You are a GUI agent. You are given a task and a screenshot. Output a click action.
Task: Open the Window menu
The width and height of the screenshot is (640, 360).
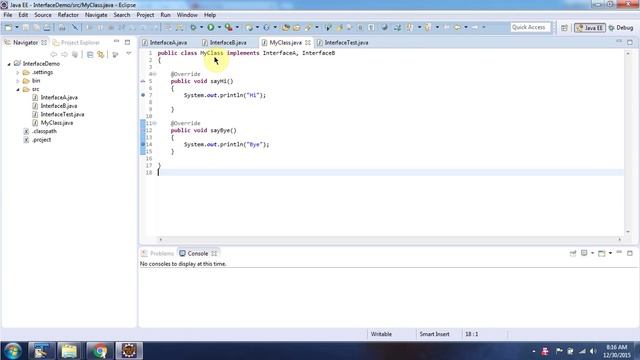pyautogui.click(x=187, y=15)
